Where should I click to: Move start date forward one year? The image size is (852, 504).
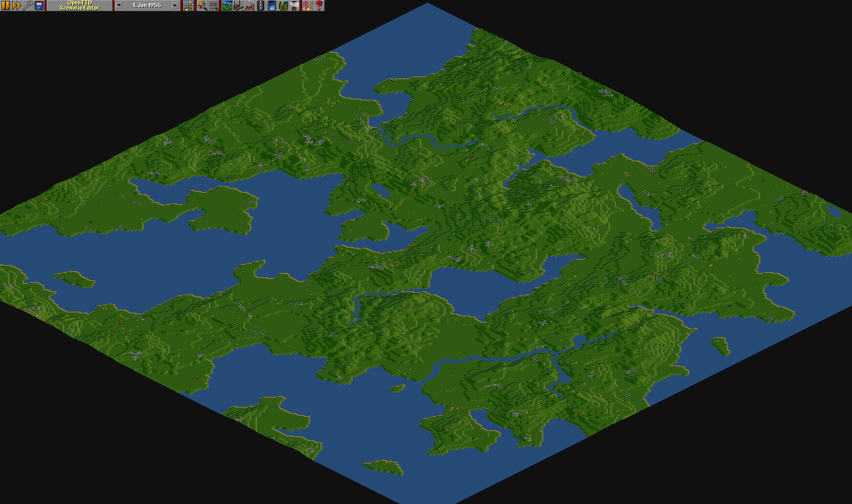[175, 6]
